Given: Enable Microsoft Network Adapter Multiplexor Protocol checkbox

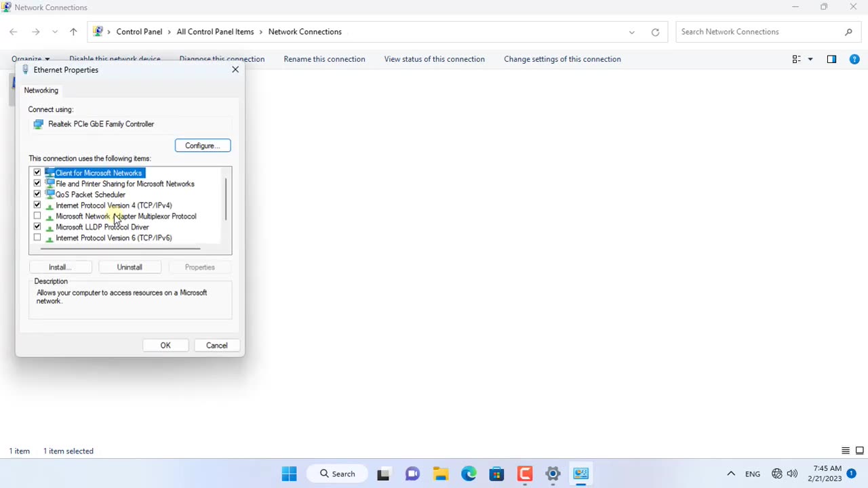Looking at the screenshot, I should tap(37, 216).
